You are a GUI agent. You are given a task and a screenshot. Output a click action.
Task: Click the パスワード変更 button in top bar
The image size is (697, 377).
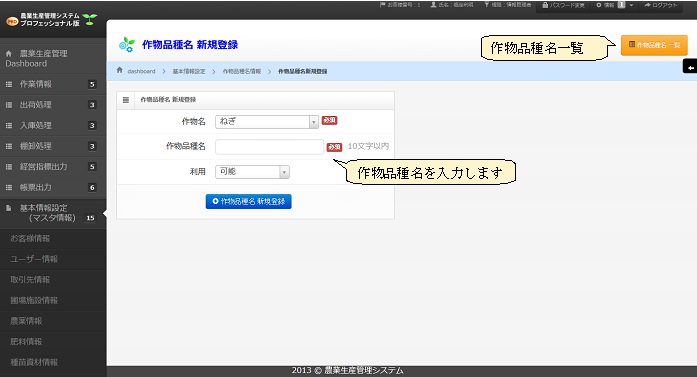point(563,5)
